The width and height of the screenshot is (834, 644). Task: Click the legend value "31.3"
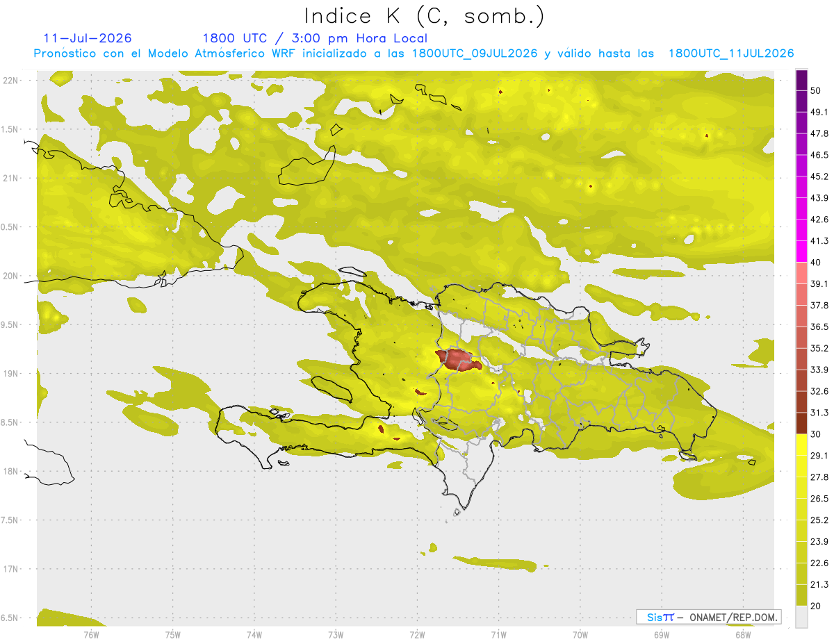pyautogui.click(x=820, y=413)
